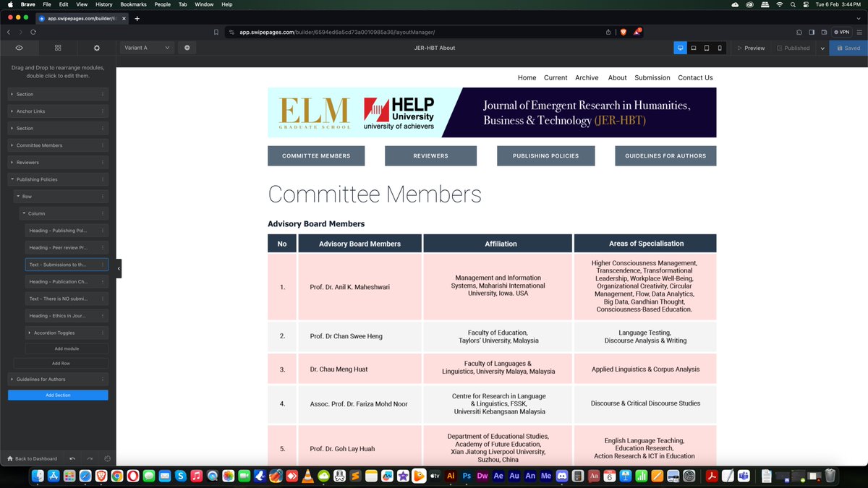The width and height of the screenshot is (868, 488).
Task: Select the Heading - Ethics in Jour... module
Action: coord(67,316)
